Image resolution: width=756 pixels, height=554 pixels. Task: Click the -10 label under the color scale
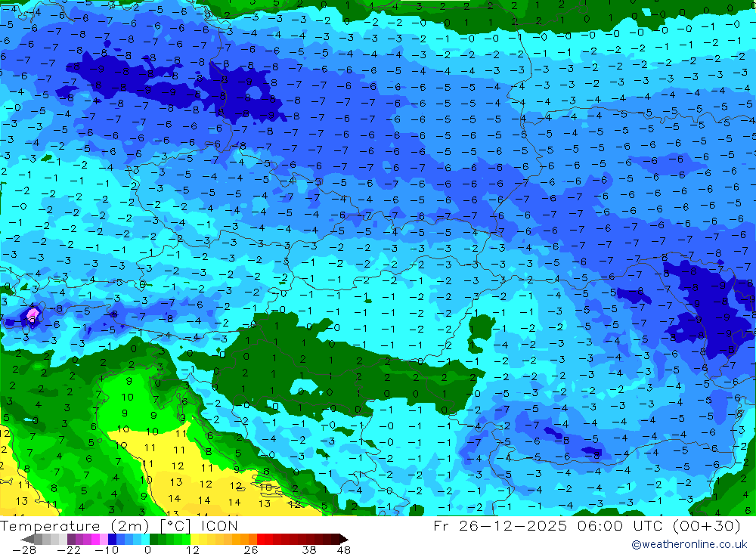[x=106, y=550]
